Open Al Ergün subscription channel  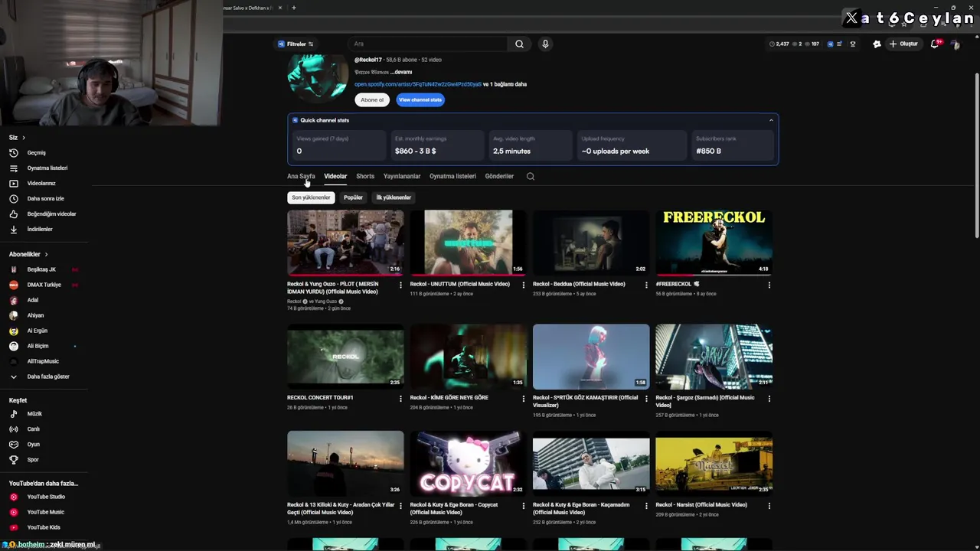point(38,331)
